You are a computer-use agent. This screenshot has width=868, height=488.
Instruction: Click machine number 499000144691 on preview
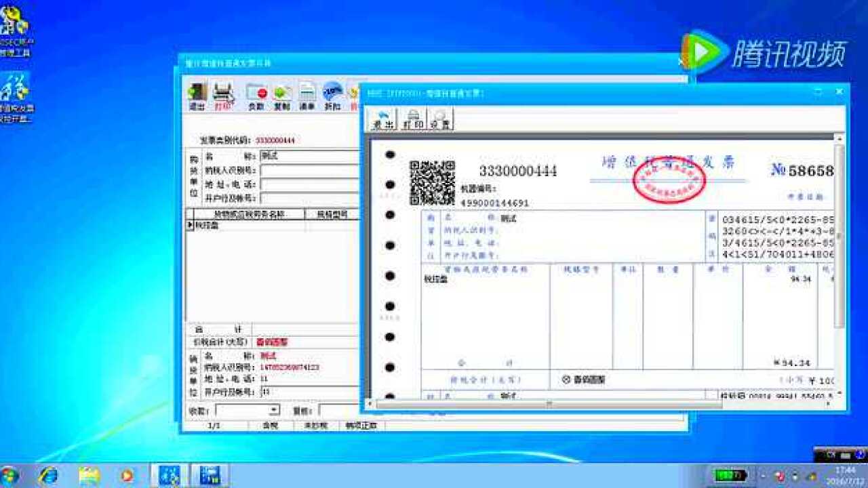coord(495,203)
